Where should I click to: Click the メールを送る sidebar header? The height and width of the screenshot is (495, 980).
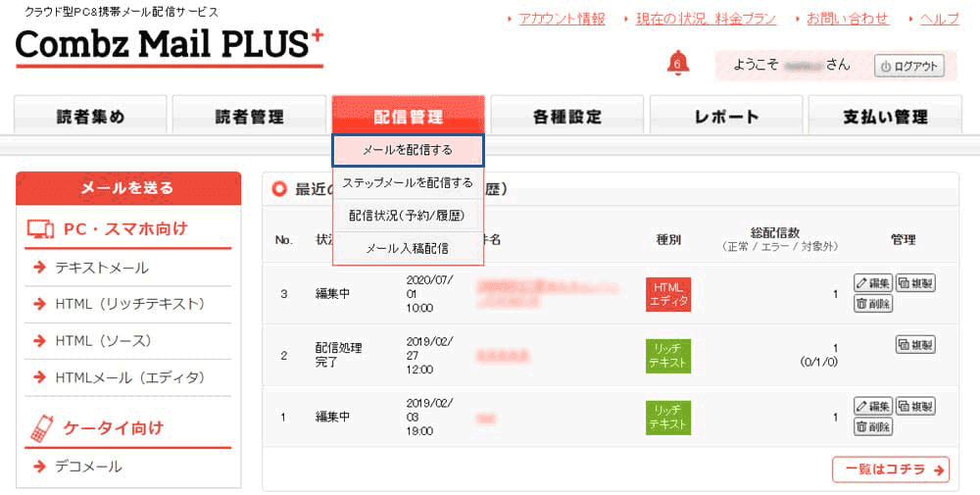click(x=128, y=188)
